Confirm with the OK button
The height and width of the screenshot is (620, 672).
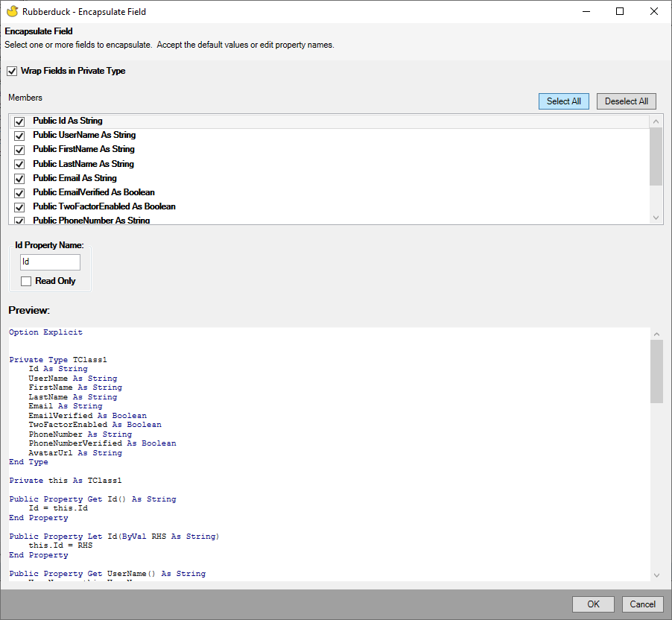coord(593,604)
